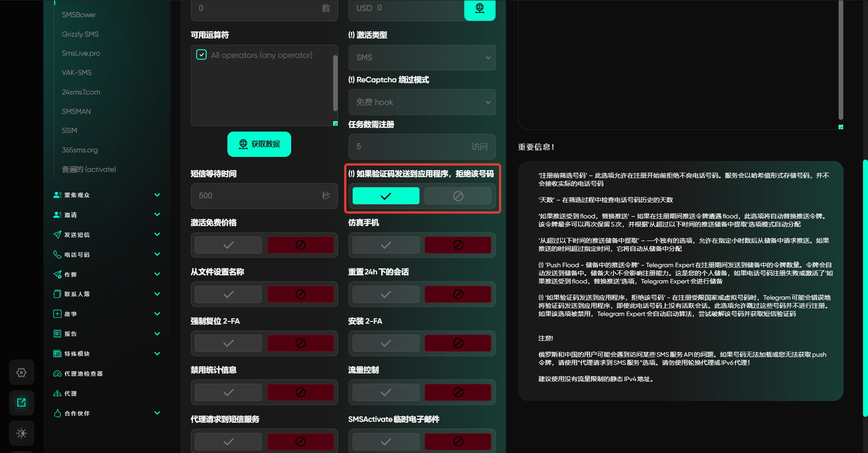
Task: Select Grizzly SMS in the sidebar
Action: 80,34
